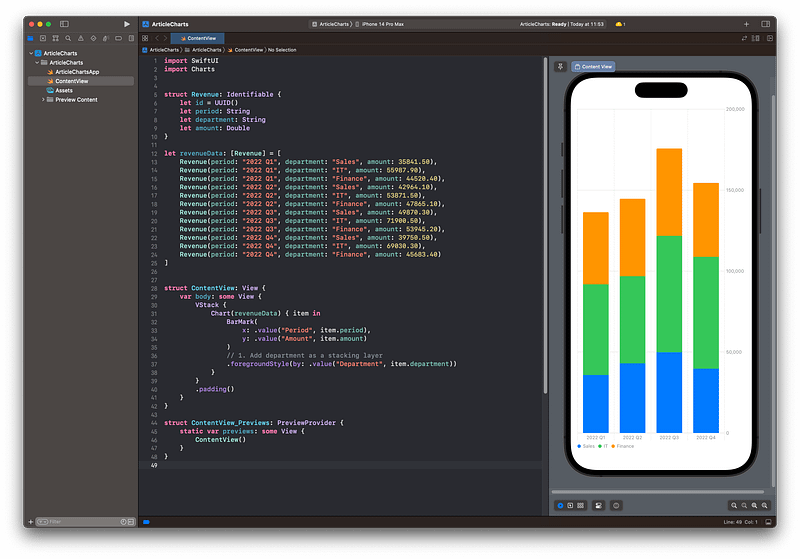Open the Debug navigator icon
This screenshot has height=559, width=800.
106,38
